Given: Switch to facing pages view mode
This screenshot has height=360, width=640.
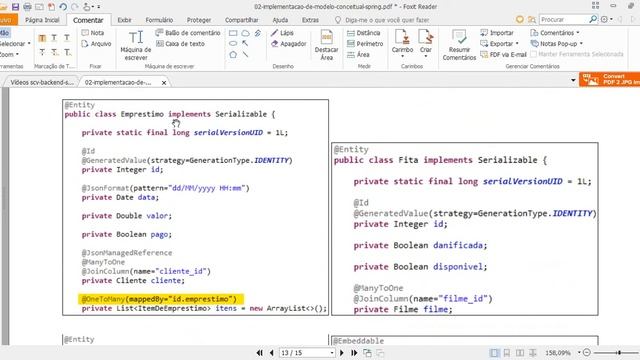Looking at the screenshot, I should point(520,353).
